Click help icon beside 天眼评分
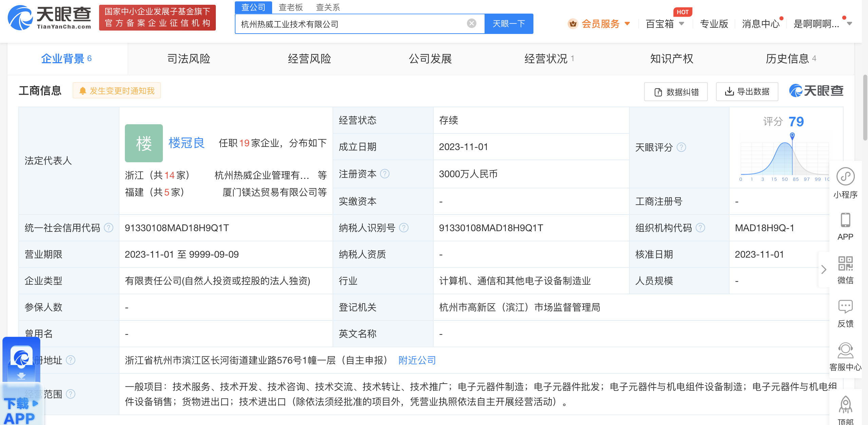The height and width of the screenshot is (425, 868). (681, 147)
